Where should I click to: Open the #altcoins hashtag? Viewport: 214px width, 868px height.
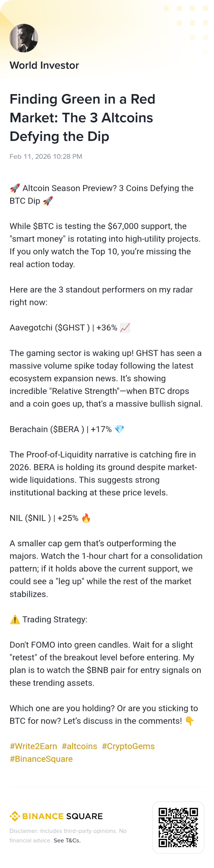[79, 746]
